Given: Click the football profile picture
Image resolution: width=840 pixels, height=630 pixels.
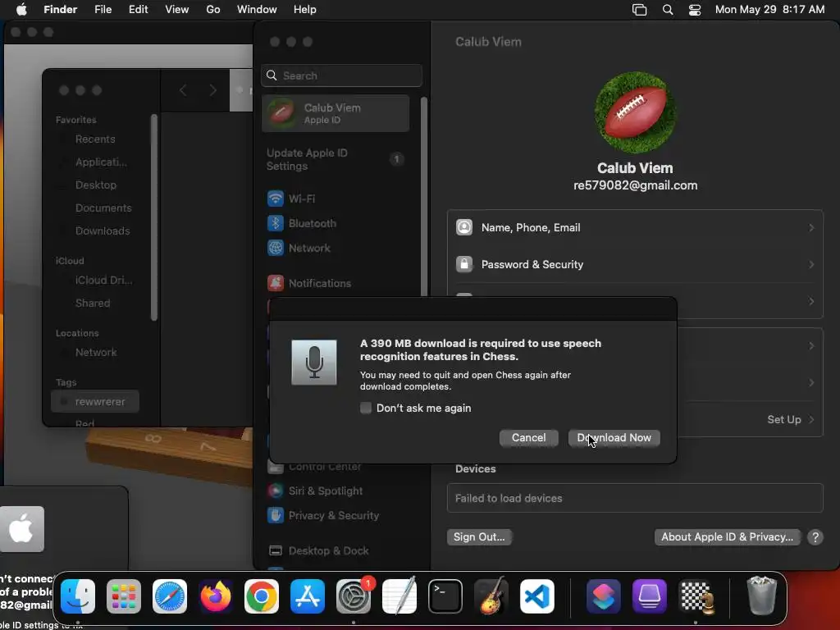Looking at the screenshot, I should click(x=635, y=112).
